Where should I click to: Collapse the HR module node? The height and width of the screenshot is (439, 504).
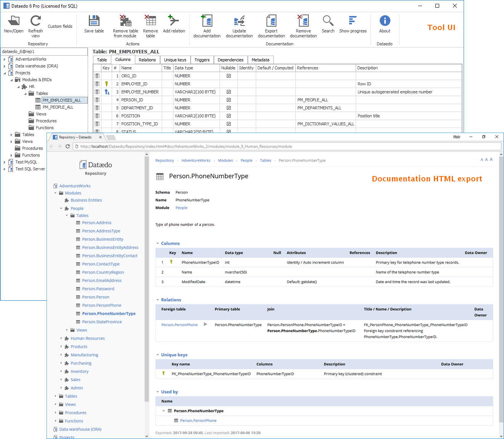(x=18, y=87)
